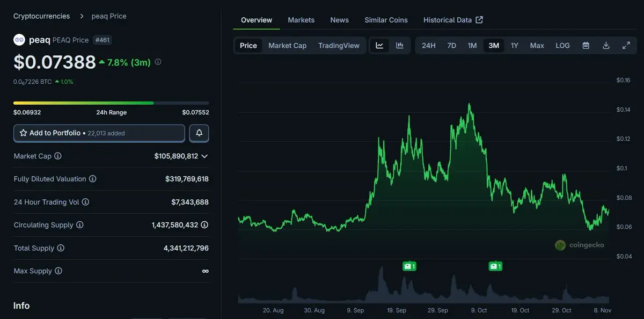644x319 pixels.
Task: Click Add to Portfolio button
Action: [x=99, y=133]
